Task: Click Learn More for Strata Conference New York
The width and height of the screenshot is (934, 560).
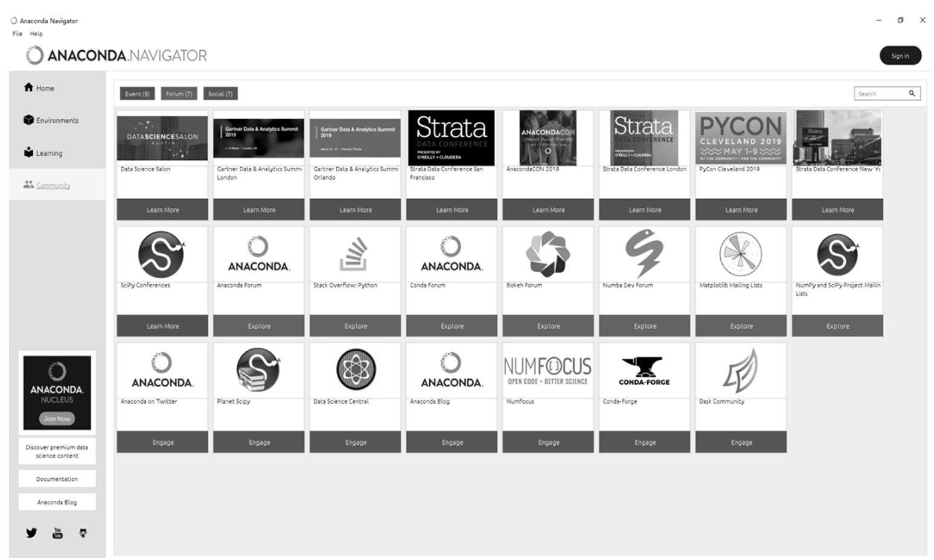Action: (837, 210)
